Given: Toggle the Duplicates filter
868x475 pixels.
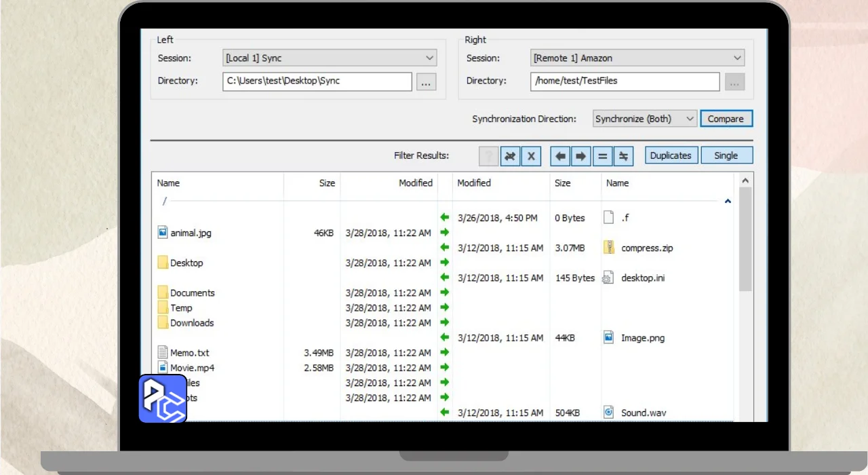Looking at the screenshot, I should pos(671,155).
